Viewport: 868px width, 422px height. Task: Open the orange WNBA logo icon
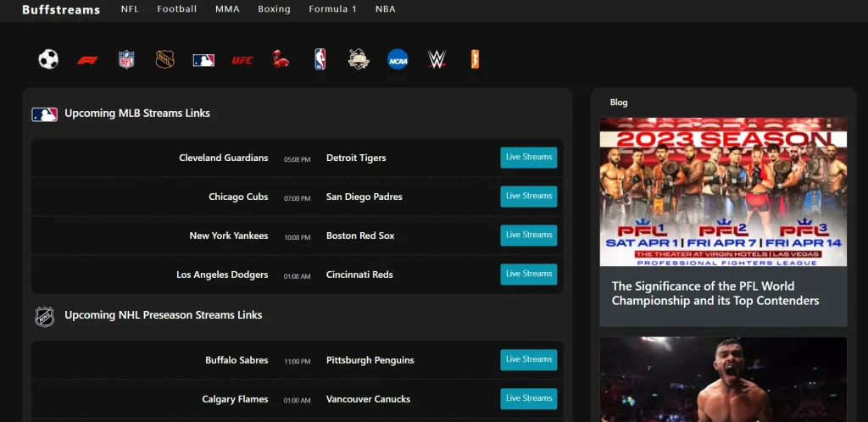(x=475, y=59)
